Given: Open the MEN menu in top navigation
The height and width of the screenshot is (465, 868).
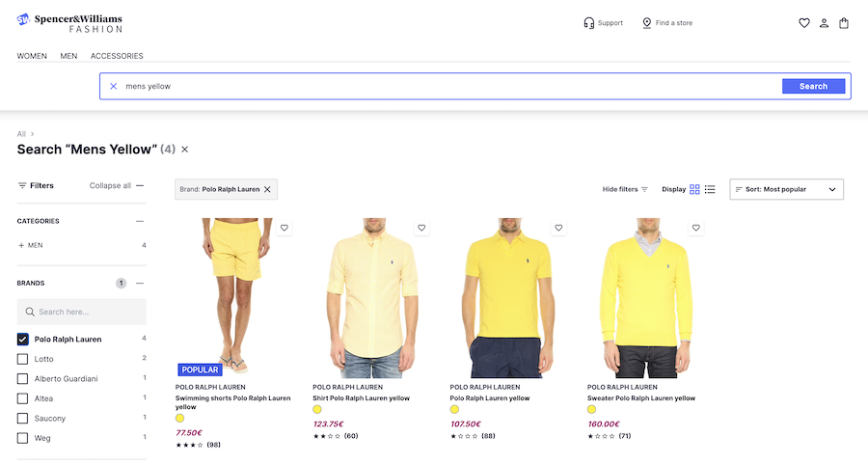Looking at the screenshot, I should tap(68, 56).
